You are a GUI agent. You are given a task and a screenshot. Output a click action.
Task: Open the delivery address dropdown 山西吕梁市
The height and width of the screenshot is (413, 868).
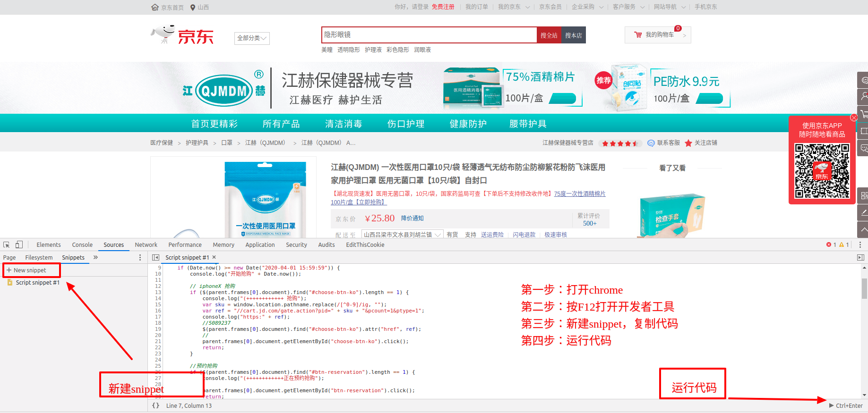tap(402, 235)
